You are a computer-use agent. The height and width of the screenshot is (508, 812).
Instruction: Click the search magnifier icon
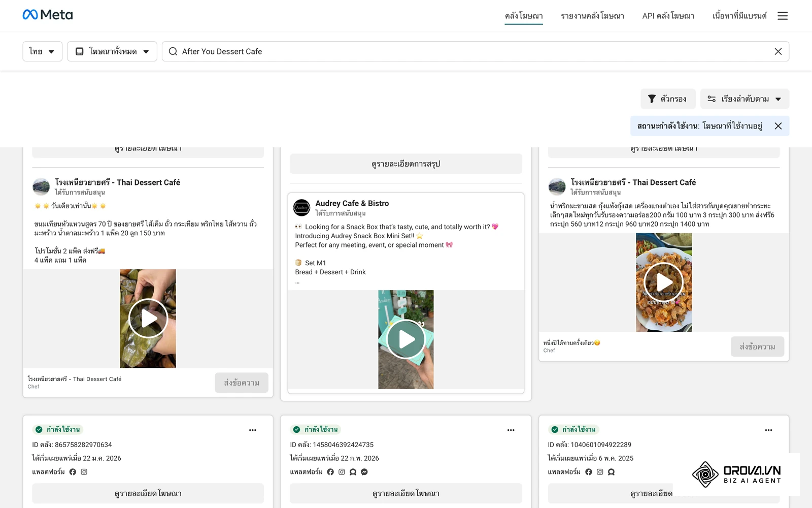[x=173, y=51]
